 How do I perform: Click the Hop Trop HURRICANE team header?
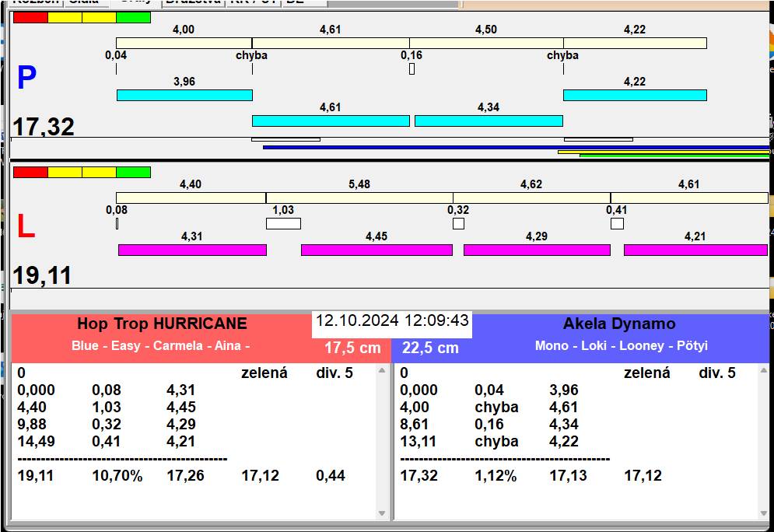162,324
